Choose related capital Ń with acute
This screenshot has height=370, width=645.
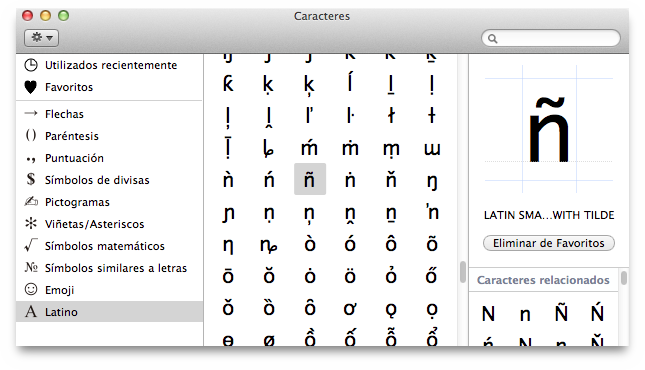point(597,313)
